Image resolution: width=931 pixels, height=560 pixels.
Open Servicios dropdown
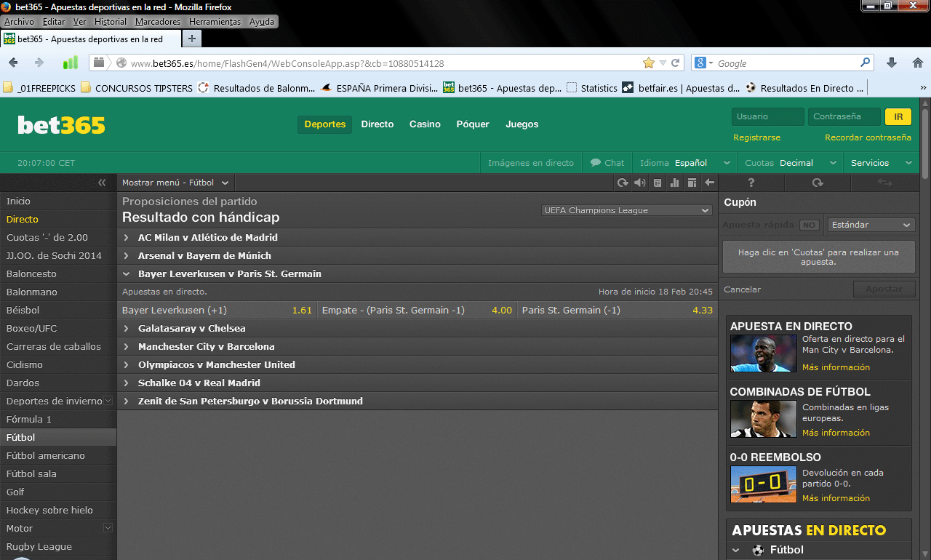881,163
